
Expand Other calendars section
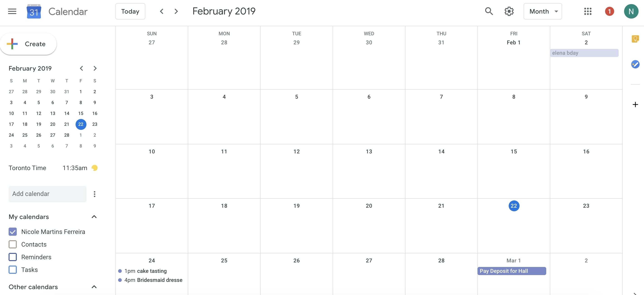pos(94,287)
